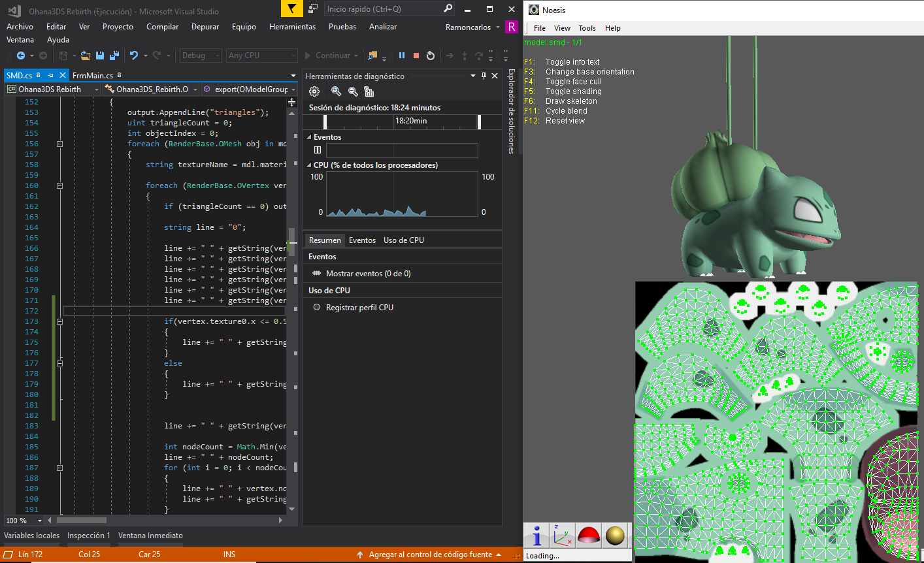This screenshot has width=924, height=563.
Task: Open the Noesis View menu
Action: [562, 28]
